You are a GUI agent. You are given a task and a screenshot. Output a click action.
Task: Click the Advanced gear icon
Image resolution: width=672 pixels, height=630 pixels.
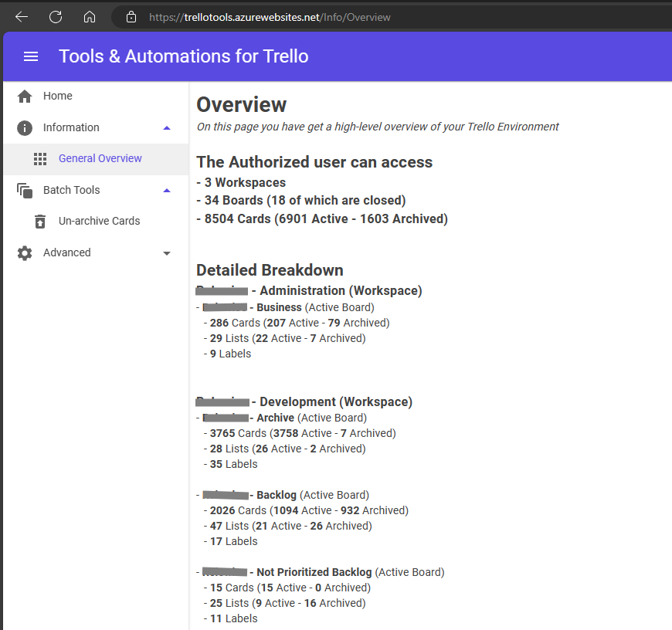(25, 253)
